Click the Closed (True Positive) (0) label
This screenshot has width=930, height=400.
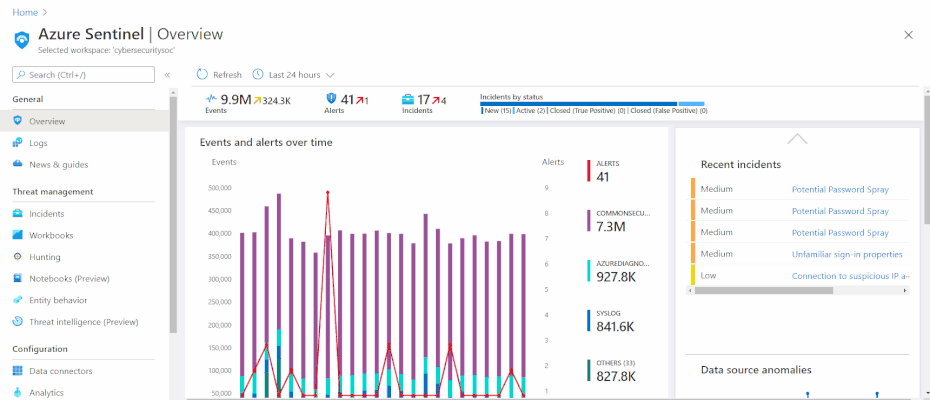[x=587, y=111]
